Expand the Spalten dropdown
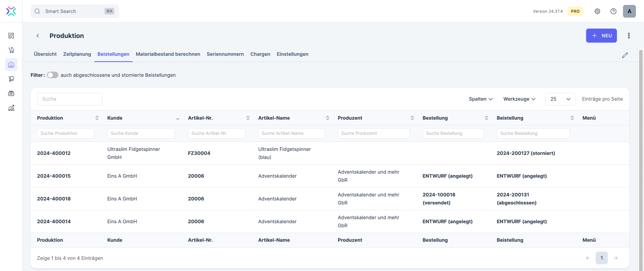644x271 pixels. click(x=481, y=99)
